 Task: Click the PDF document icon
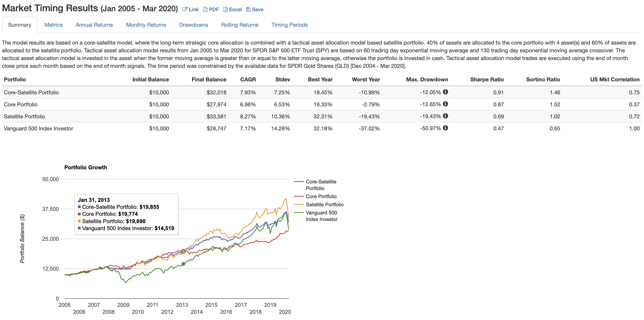click(205, 9)
